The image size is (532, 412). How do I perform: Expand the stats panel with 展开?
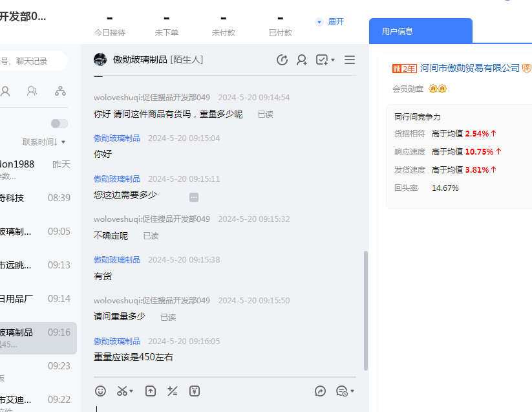[x=330, y=21]
